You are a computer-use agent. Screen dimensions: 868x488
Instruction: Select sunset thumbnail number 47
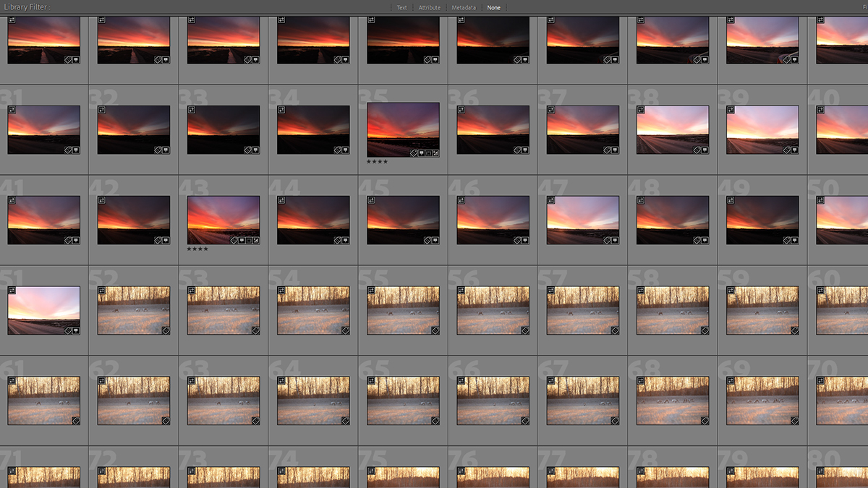(x=583, y=220)
